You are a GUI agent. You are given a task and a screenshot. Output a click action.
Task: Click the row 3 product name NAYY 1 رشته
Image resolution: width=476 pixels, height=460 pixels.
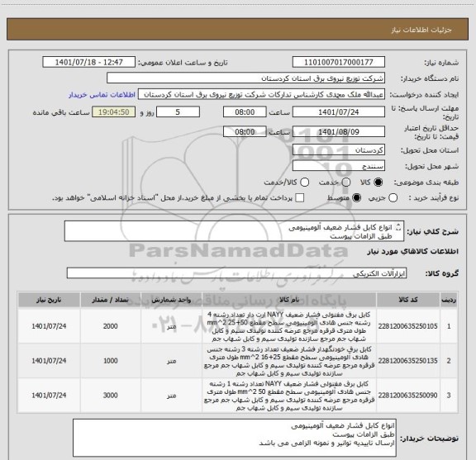(289, 396)
